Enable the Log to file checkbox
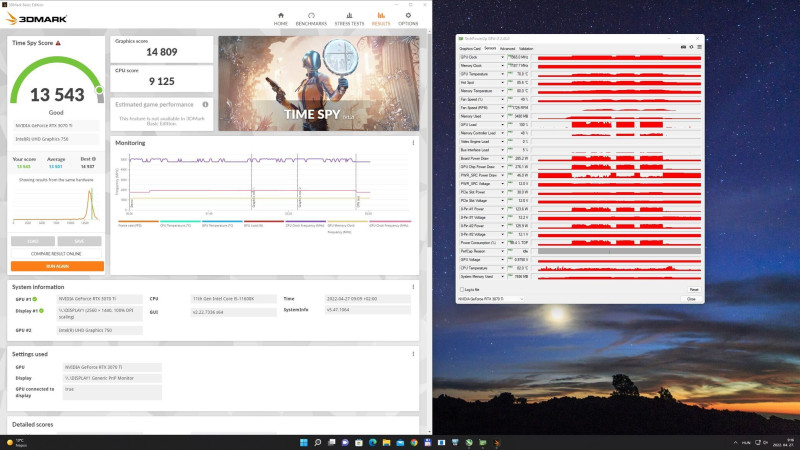800x450 pixels. pos(462,289)
